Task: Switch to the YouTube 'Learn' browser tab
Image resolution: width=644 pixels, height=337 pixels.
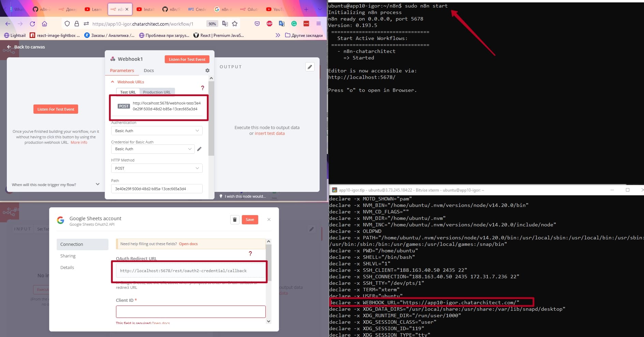Action: [x=93, y=9]
